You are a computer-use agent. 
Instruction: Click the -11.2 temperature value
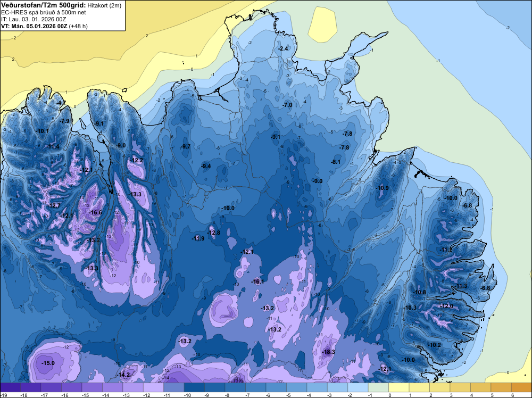pyautogui.click(x=446, y=250)
